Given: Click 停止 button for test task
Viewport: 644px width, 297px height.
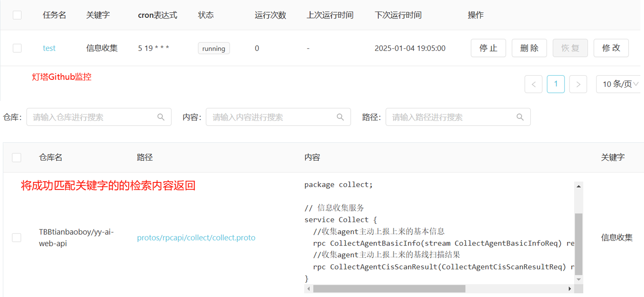Looking at the screenshot, I should pyautogui.click(x=489, y=48).
